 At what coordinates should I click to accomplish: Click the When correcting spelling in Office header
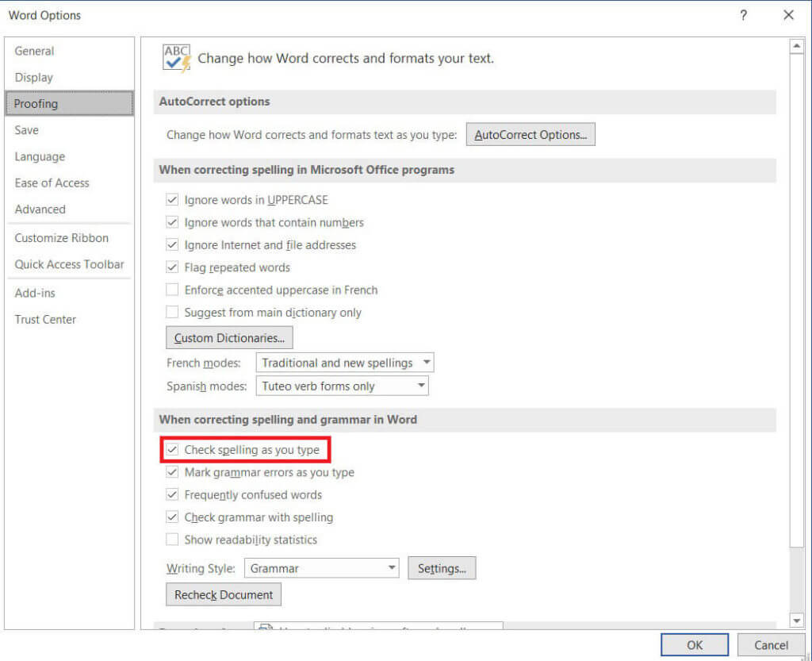[465, 170]
